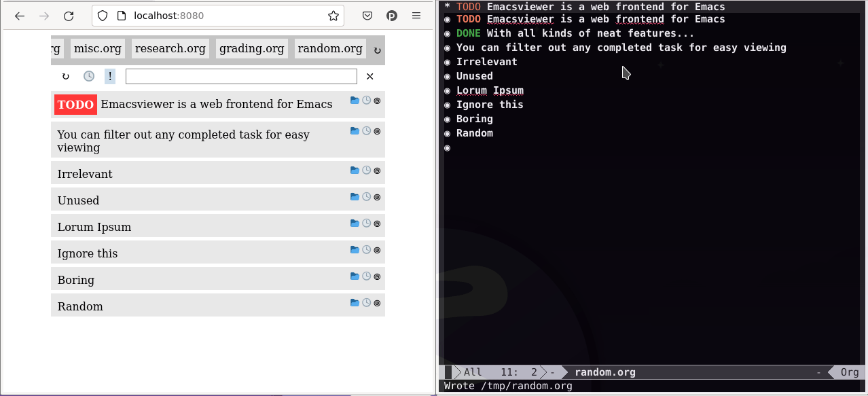Open the shield icon in address bar

coord(102,16)
